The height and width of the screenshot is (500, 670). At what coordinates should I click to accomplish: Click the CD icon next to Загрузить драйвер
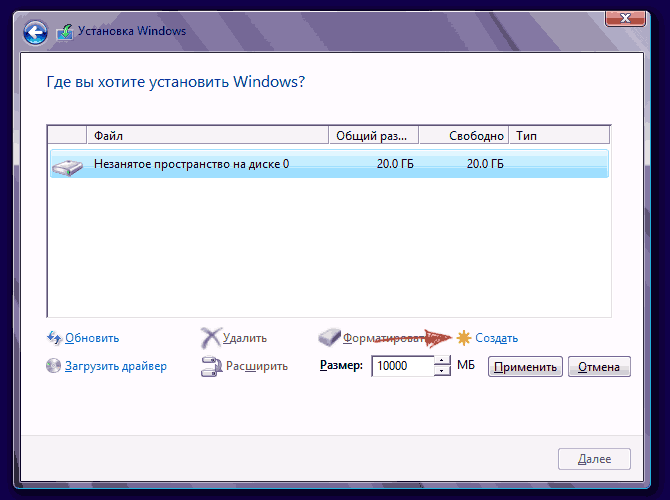point(53,366)
